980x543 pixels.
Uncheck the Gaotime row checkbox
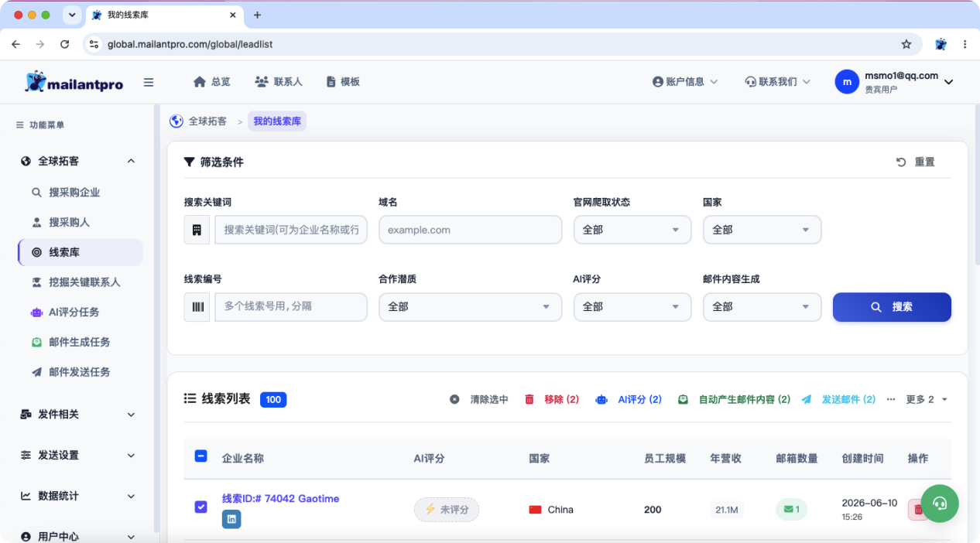[x=200, y=507]
